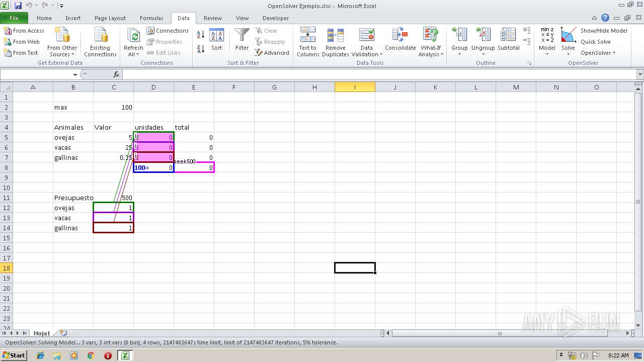644x362 pixels.
Task: Click Quick Solve in OpenSolver
Action: point(596,42)
